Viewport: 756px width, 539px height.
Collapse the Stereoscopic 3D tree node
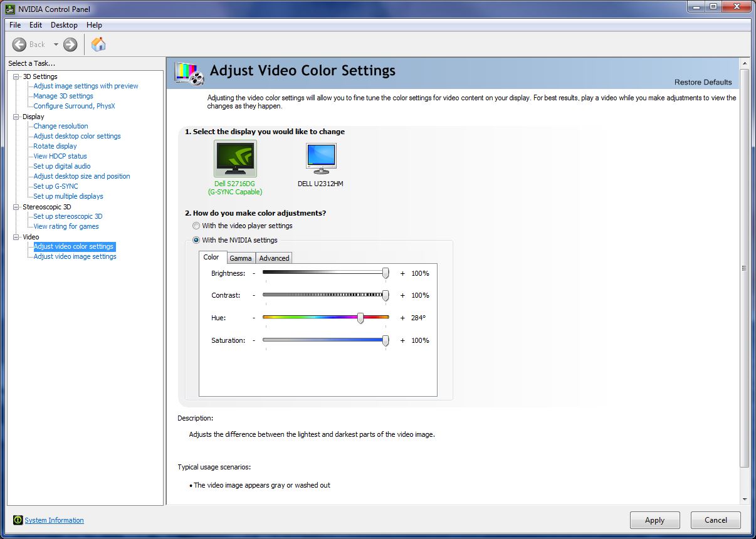16,207
